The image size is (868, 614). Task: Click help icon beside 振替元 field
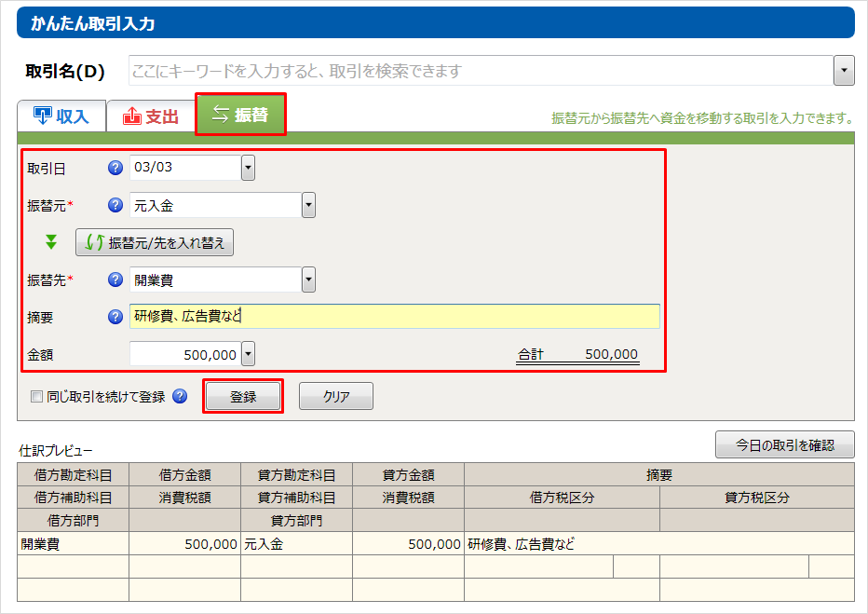pos(115,205)
